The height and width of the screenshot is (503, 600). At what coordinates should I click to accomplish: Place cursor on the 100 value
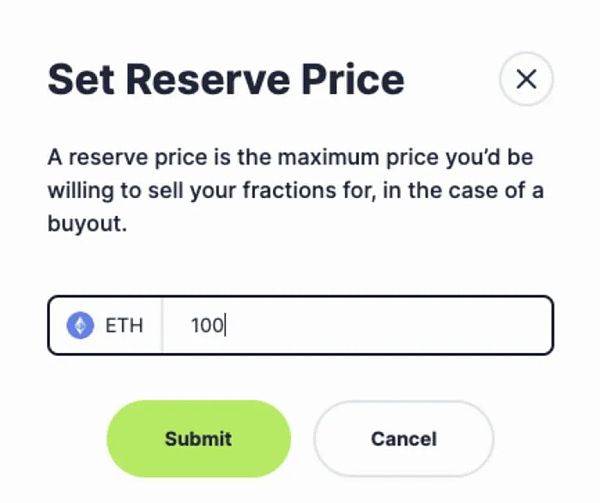pyautogui.click(x=207, y=326)
